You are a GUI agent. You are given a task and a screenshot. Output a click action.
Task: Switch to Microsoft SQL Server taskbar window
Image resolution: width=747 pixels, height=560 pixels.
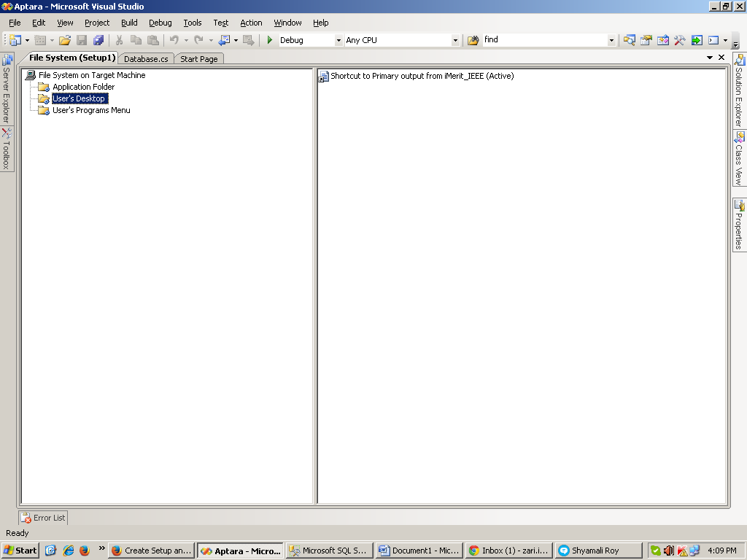click(x=330, y=551)
